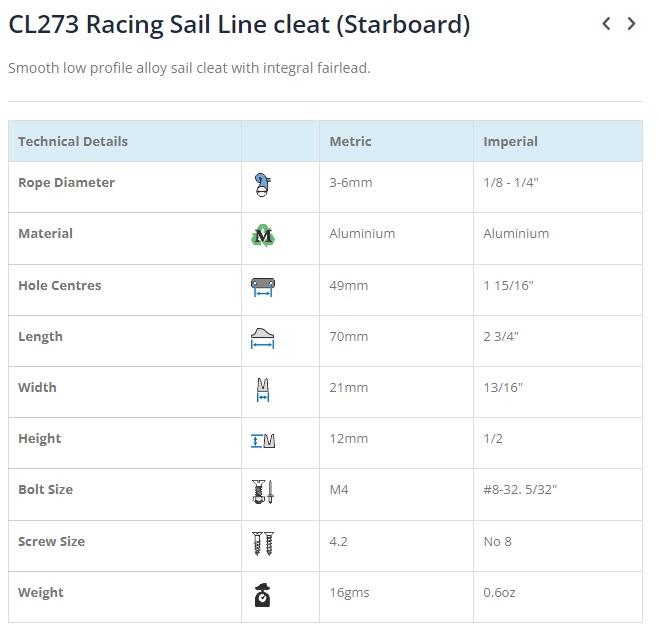Go to previous product with left chevron
This screenshot has height=632, width=659.
[x=606, y=24]
